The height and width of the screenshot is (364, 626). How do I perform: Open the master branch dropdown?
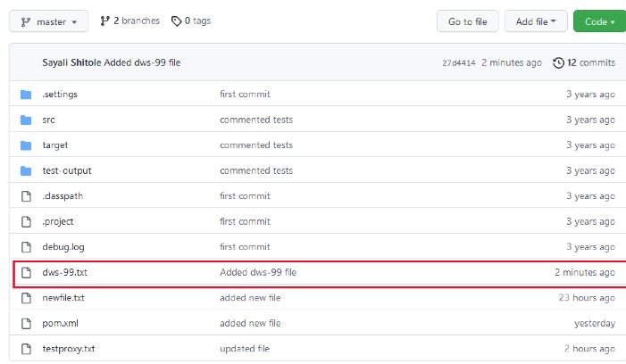click(x=49, y=21)
